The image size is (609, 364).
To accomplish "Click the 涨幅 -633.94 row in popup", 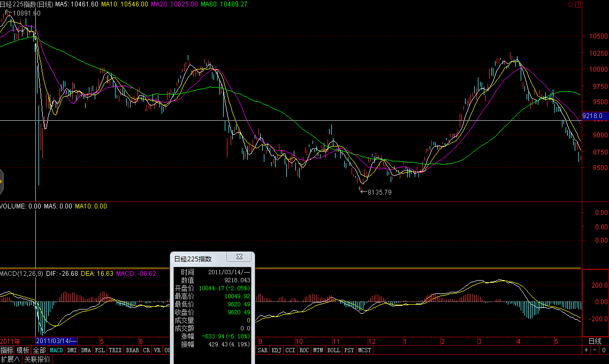I will pyautogui.click(x=212, y=336).
